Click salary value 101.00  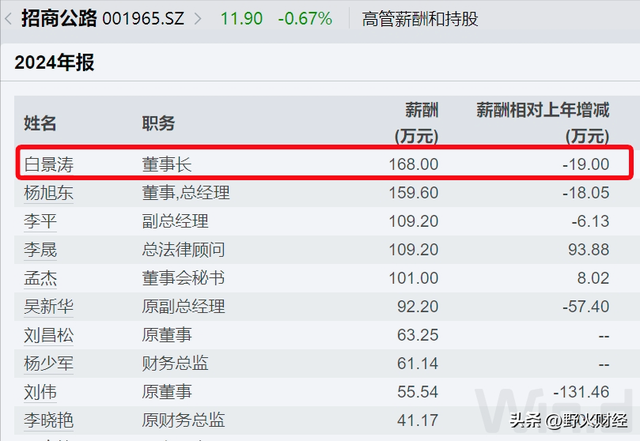coord(413,278)
